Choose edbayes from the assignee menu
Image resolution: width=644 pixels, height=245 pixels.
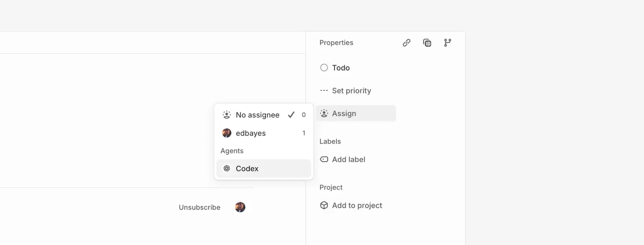(251, 133)
